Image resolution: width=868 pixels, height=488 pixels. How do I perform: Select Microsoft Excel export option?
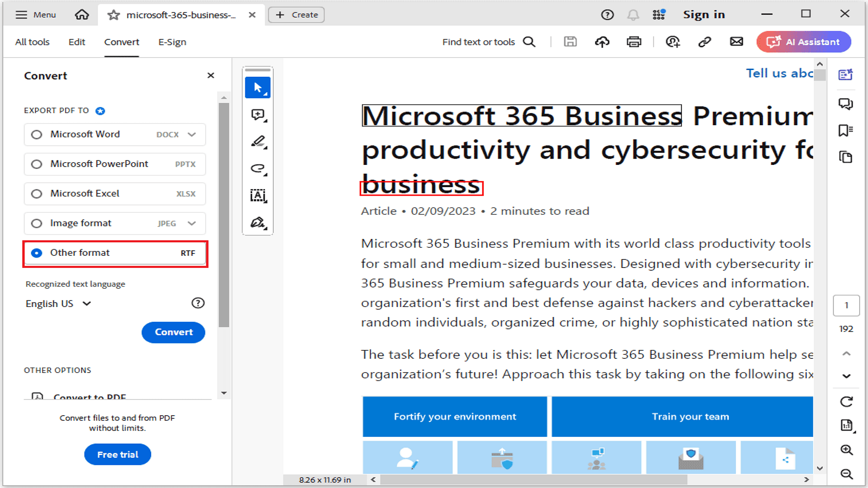pos(115,193)
